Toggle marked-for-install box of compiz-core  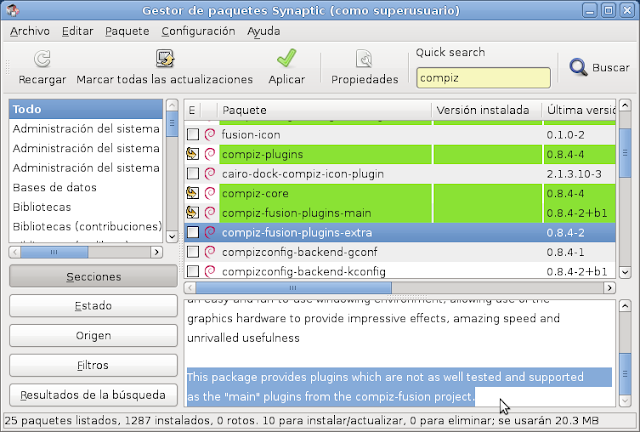pyautogui.click(x=193, y=193)
